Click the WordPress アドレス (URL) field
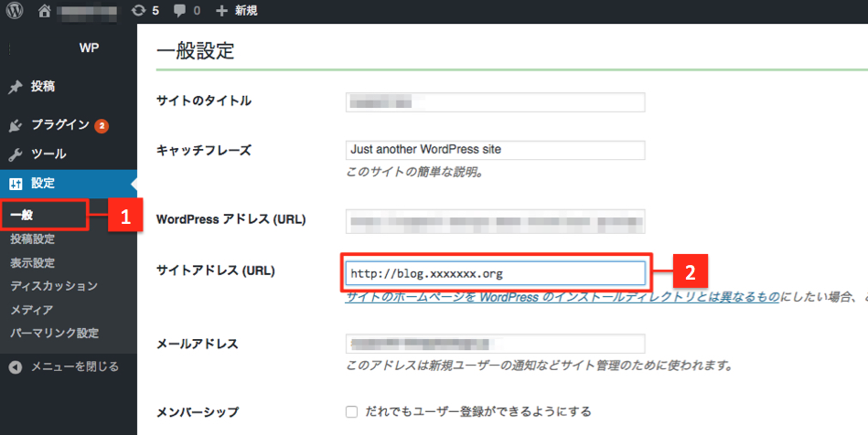The height and width of the screenshot is (435, 868). pyautogui.click(x=496, y=221)
